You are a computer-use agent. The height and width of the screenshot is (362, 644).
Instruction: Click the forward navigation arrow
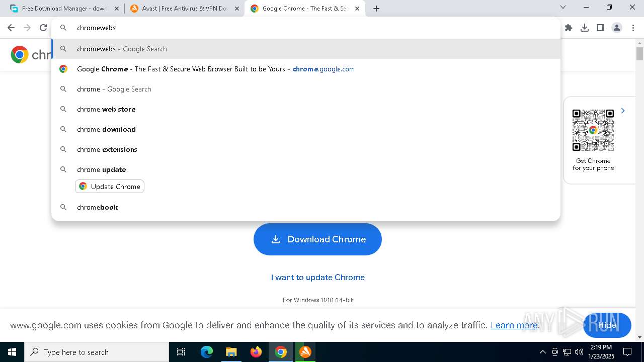click(x=27, y=28)
